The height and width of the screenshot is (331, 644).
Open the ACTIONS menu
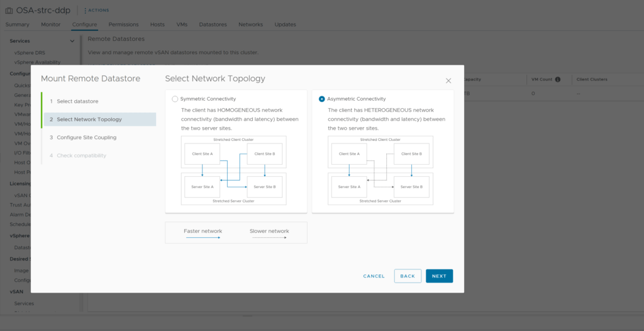(96, 10)
